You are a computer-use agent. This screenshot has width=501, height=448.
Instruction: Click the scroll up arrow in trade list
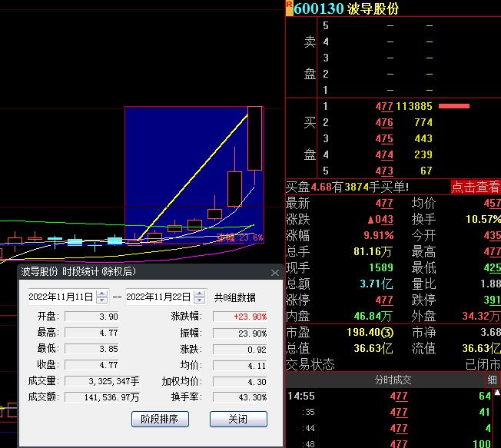click(x=496, y=395)
